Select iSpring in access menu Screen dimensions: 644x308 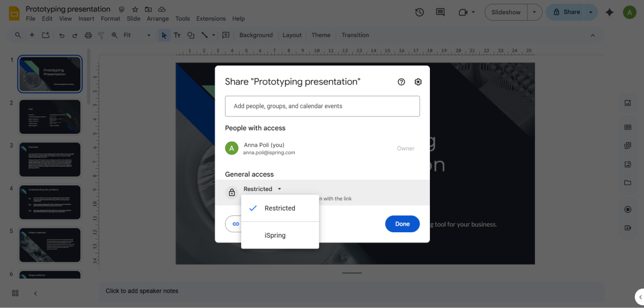pos(280,235)
